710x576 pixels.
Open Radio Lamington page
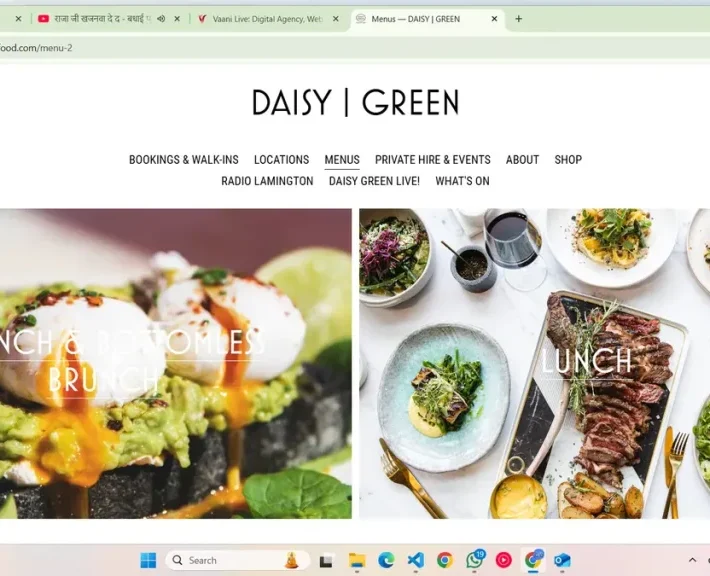tap(267, 181)
